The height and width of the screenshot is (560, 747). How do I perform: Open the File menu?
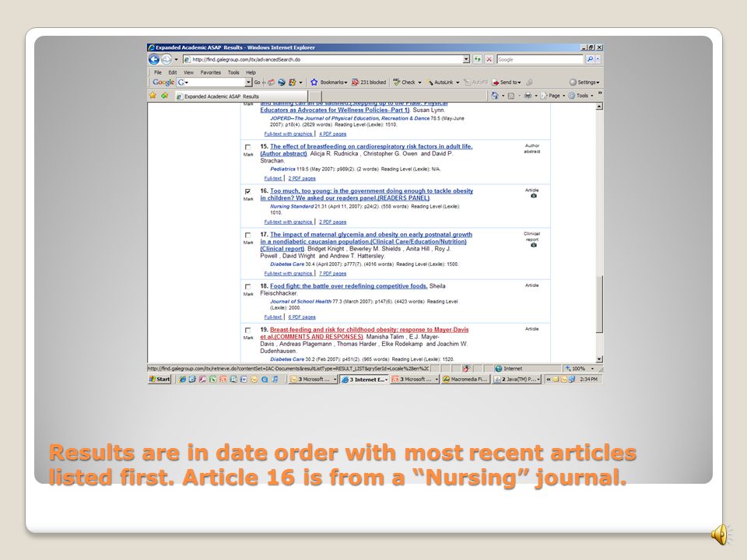[158, 72]
